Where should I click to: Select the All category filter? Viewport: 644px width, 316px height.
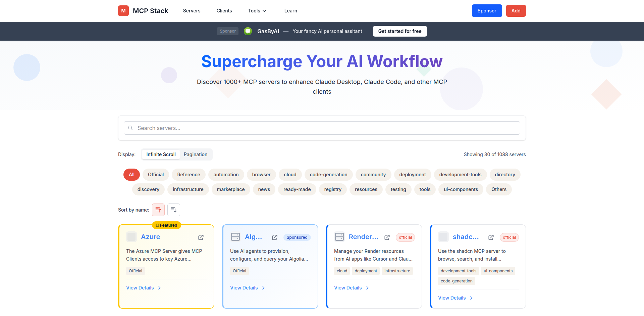click(x=131, y=175)
